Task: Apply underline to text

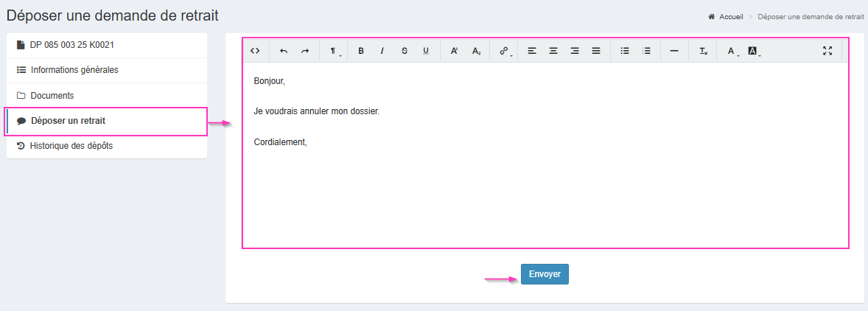Action: [x=426, y=51]
